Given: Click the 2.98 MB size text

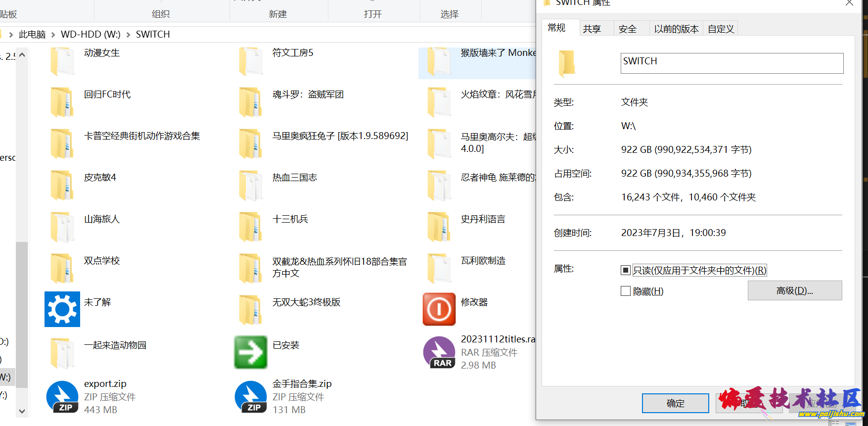Looking at the screenshot, I should coord(478,365).
